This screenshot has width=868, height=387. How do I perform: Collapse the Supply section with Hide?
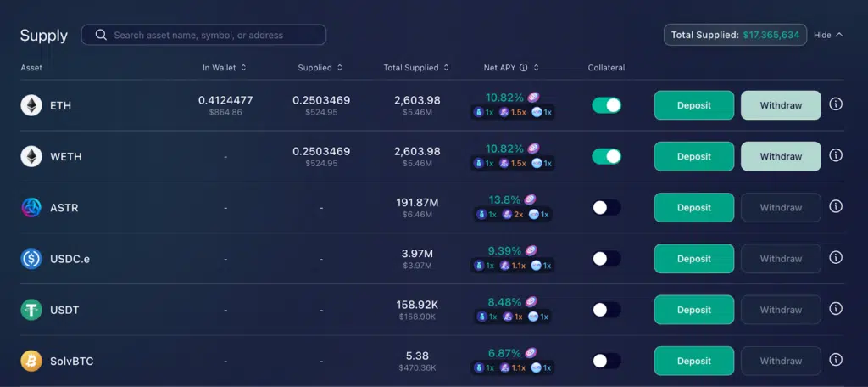(x=828, y=35)
